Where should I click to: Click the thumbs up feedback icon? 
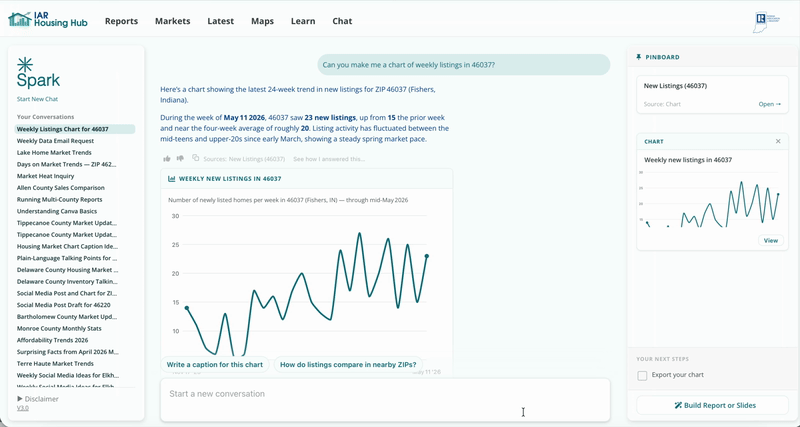(x=167, y=159)
